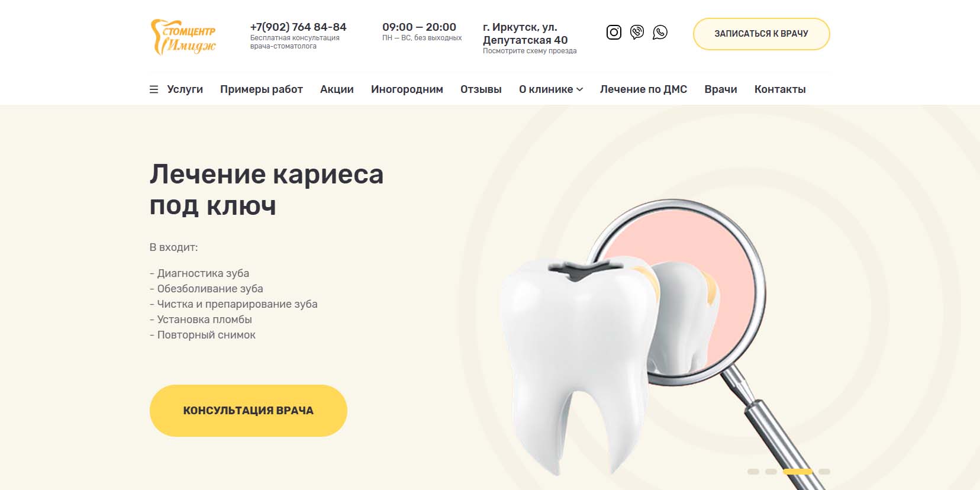Viewport: 980px width, 490px height.
Task: Navigate to Лечение по ДМС
Action: click(x=643, y=89)
